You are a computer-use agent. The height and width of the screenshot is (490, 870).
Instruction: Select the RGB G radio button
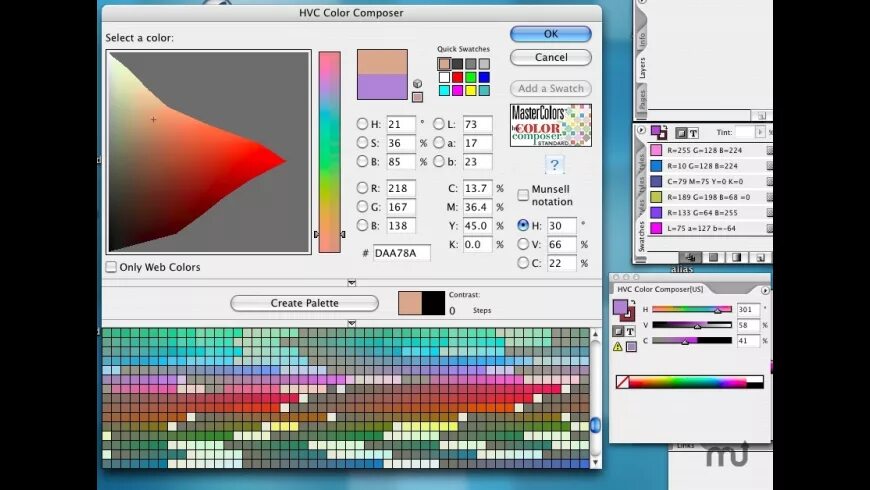[362, 206]
